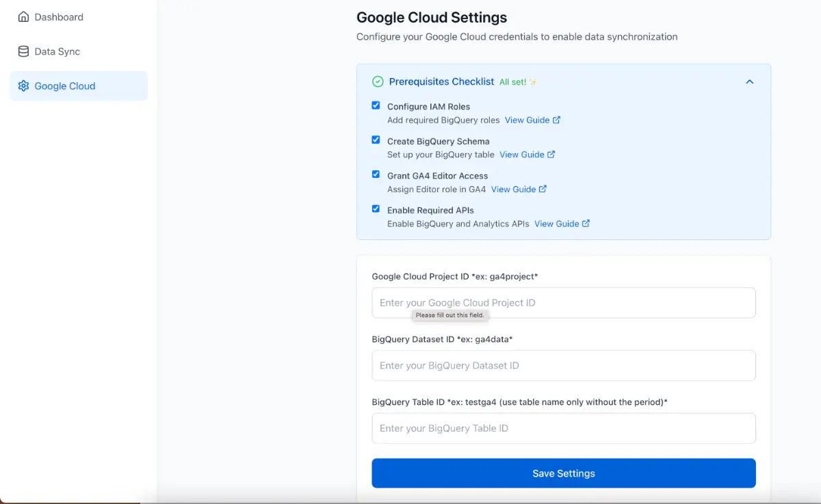Screen dimensions: 821x504
Task: Go to Data Sync in sidebar
Action: click(57, 51)
